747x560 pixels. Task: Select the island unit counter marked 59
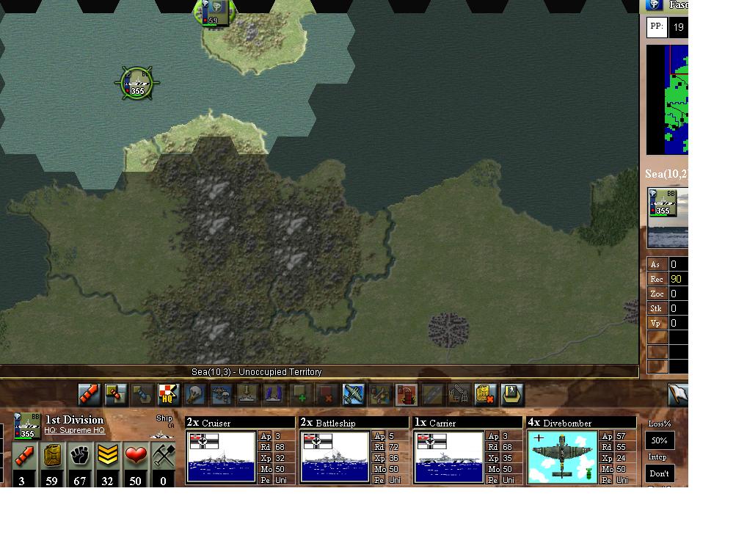(215, 13)
